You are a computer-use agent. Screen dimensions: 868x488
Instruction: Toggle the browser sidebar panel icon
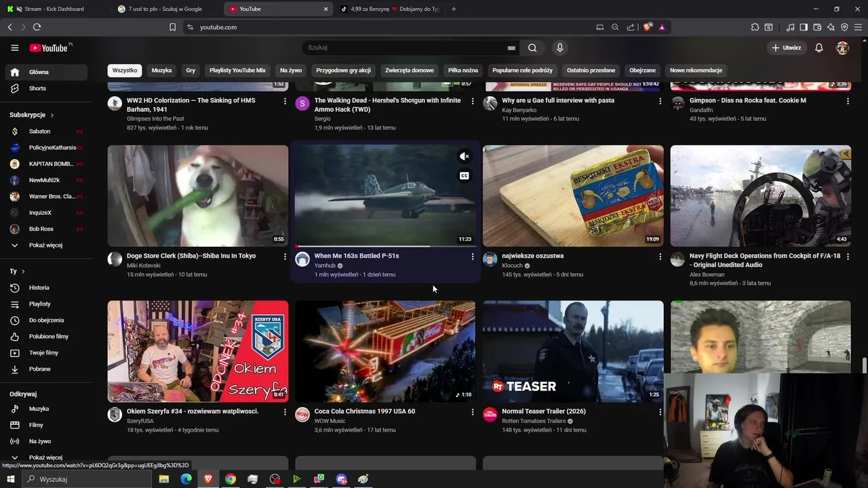click(804, 27)
